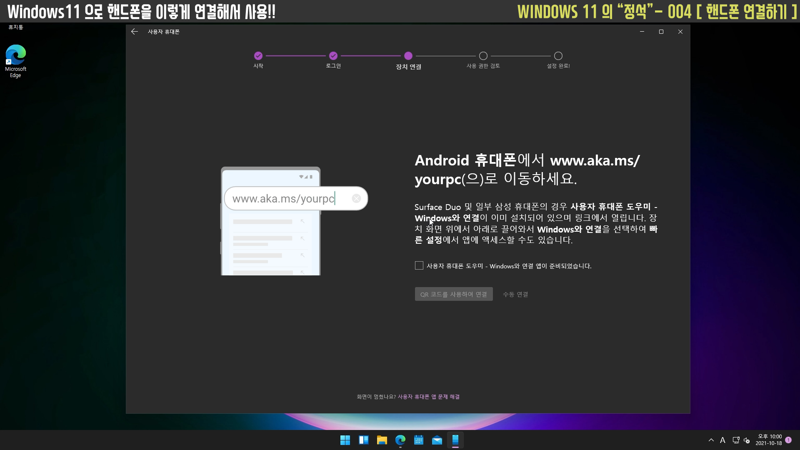Viewport: 800px width, 450px height.
Task: Click the www.aka.ms/yourpc address box illustration
Action: coord(296,198)
